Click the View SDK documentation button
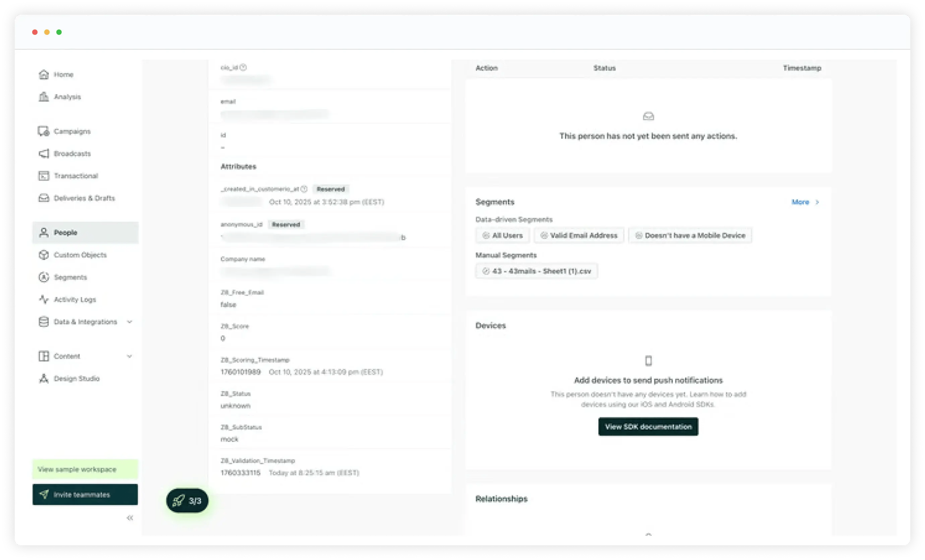 click(648, 427)
